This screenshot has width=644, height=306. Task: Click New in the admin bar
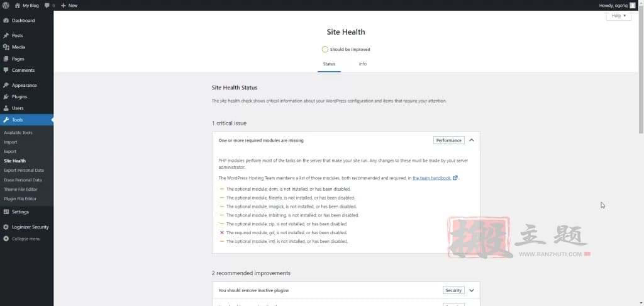pos(69,5)
